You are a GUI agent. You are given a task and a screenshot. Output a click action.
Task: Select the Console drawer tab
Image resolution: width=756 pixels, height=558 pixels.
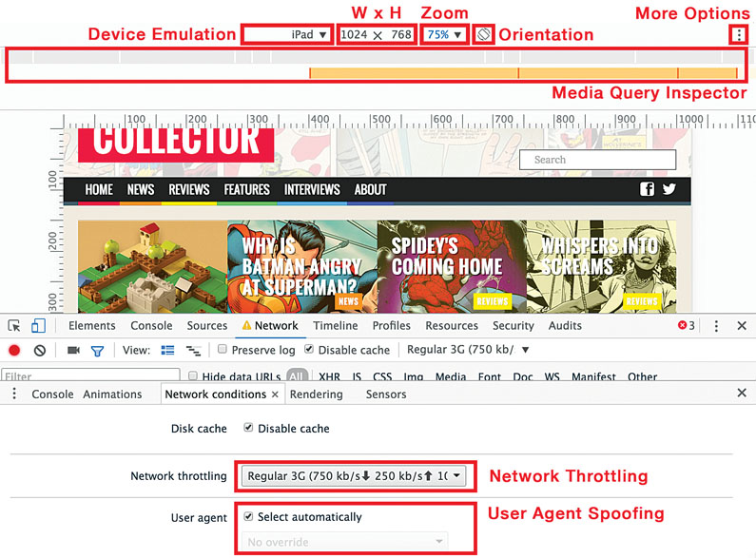pos(52,394)
